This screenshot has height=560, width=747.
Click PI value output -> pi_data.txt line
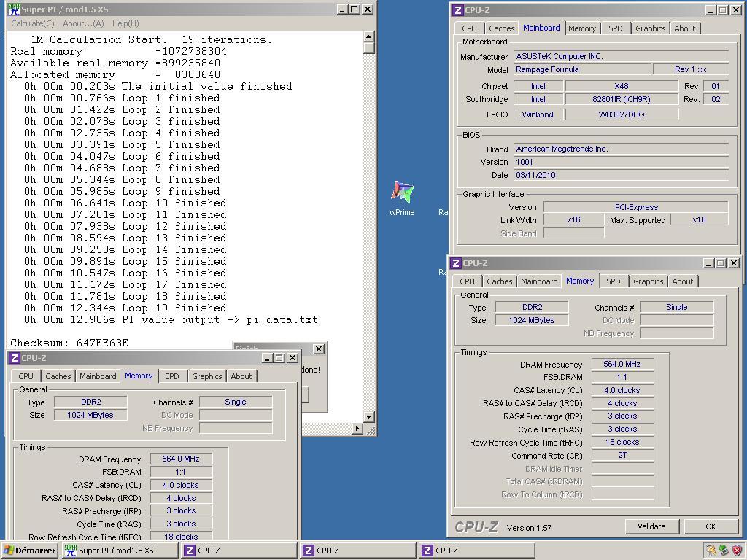(171, 319)
